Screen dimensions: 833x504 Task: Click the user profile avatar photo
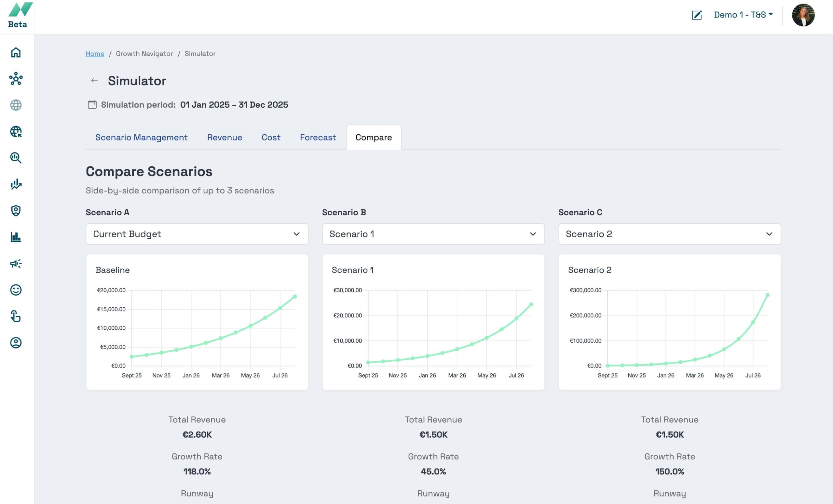[803, 15]
